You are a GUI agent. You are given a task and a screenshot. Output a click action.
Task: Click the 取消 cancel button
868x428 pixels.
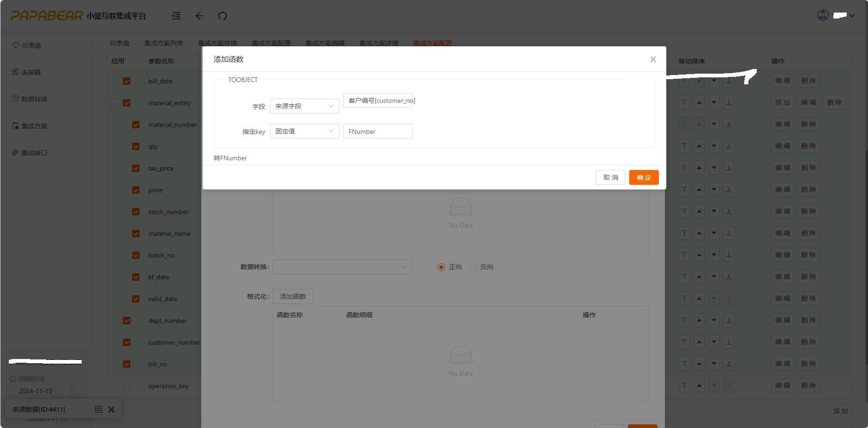click(610, 177)
